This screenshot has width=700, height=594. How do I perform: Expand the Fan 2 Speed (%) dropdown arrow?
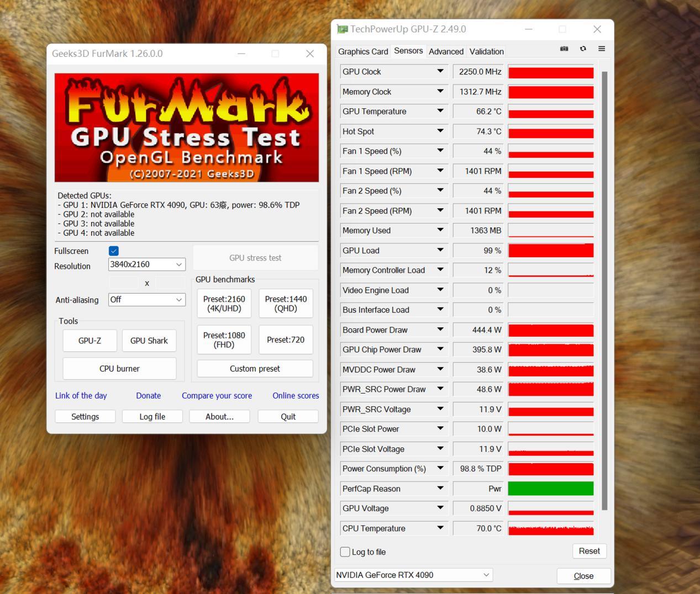[440, 190]
